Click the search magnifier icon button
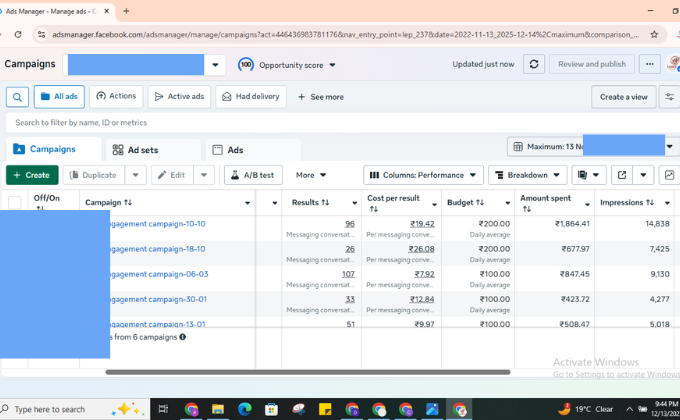Screen dimensions: 680x420 pyautogui.click(x=17, y=97)
